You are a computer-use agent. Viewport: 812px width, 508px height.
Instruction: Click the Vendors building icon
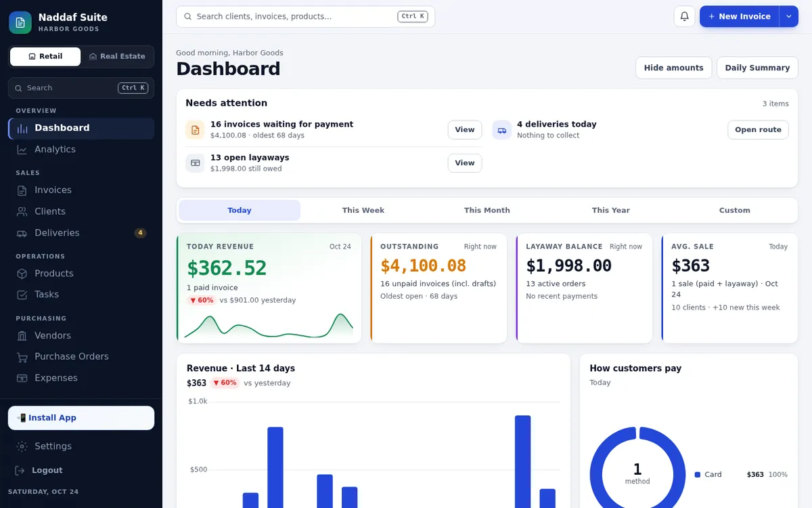pos(22,335)
